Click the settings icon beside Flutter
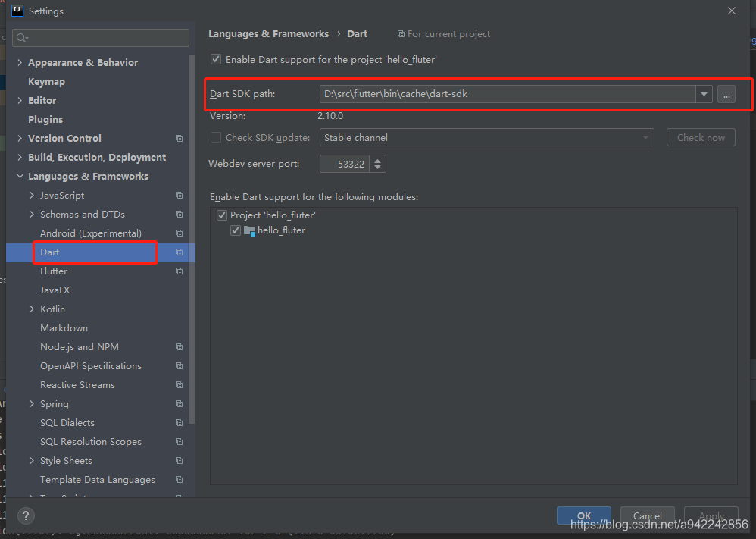This screenshot has height=539, width=756. [179, 271]
